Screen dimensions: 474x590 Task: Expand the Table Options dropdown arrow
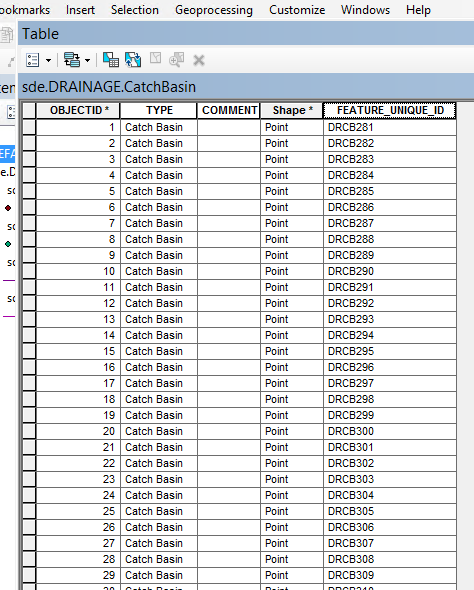point(49,60)
